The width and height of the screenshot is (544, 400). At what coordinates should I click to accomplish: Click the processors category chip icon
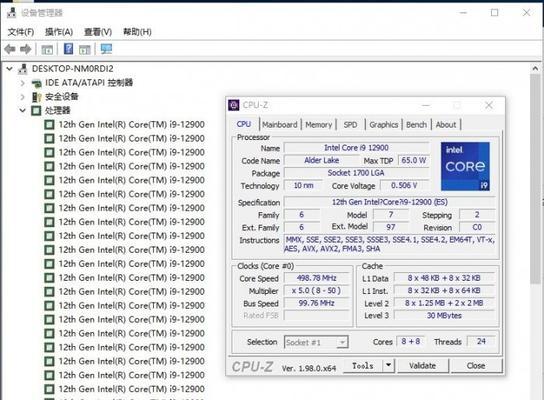point(36,111)
